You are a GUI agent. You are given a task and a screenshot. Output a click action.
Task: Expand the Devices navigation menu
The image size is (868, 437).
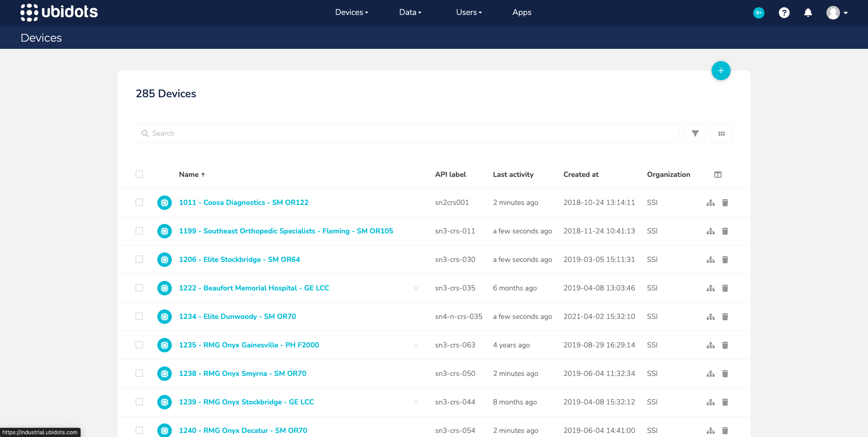[x=352, y=13]
